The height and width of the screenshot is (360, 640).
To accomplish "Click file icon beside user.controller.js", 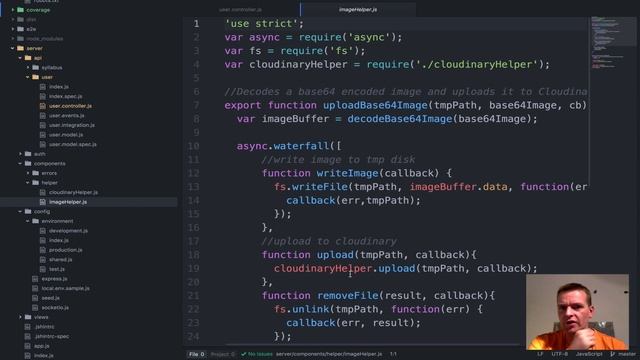I will (x=42, y=106).
